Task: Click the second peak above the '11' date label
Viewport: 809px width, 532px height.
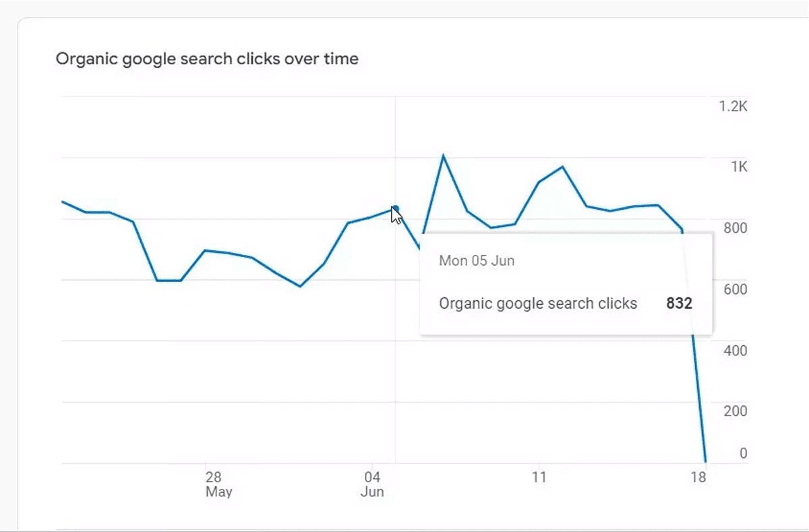Action: [562, 167]
